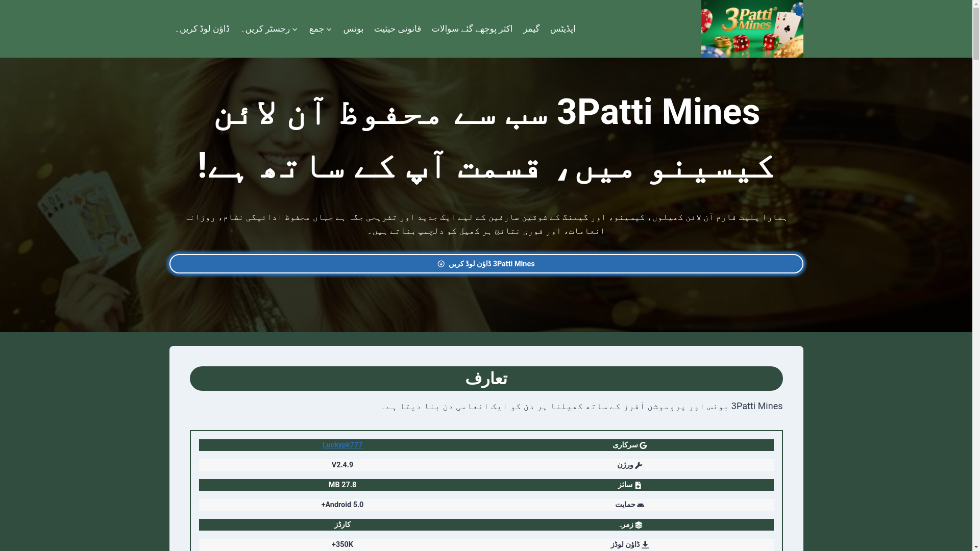The image size is (980, 551).
Task: Select the 27.8 MB size value
Action: 342,485
